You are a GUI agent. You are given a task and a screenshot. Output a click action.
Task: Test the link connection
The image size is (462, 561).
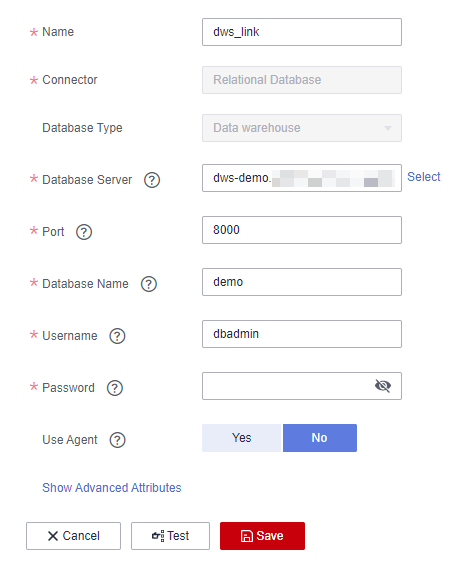click(170, 536)
